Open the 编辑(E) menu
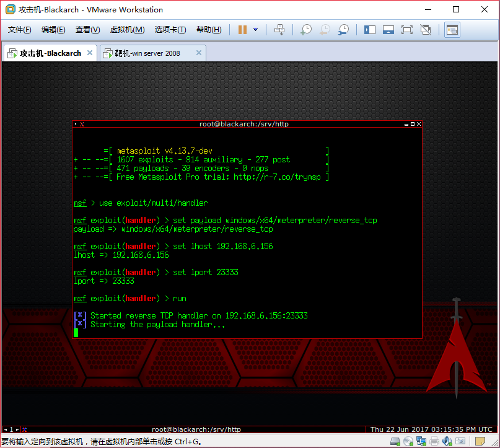This screenshot has height=448, width=500. click(53, 30)
